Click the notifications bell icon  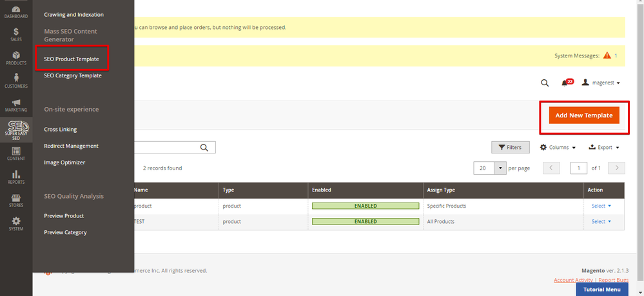coord(565,83)
